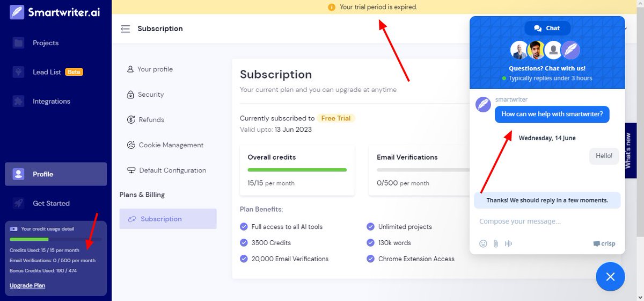
Task: Click the Overall credits card heading
Action: pos(272,157)
